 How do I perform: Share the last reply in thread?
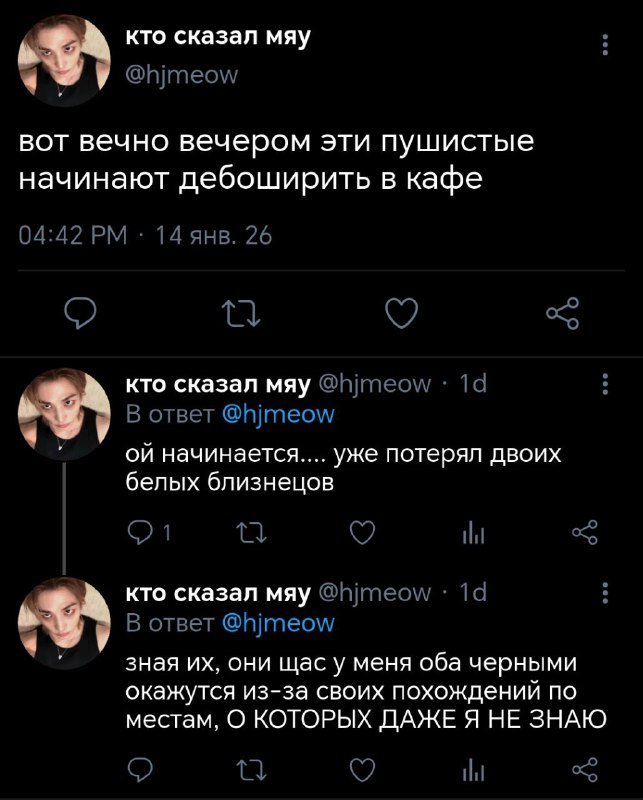click(x=585, y=770)
